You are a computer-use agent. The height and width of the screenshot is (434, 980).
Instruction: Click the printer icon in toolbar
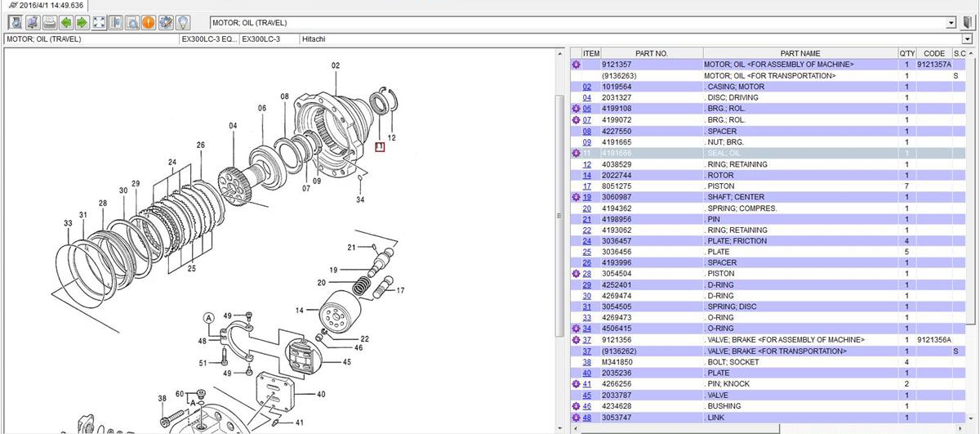(50, 23)
